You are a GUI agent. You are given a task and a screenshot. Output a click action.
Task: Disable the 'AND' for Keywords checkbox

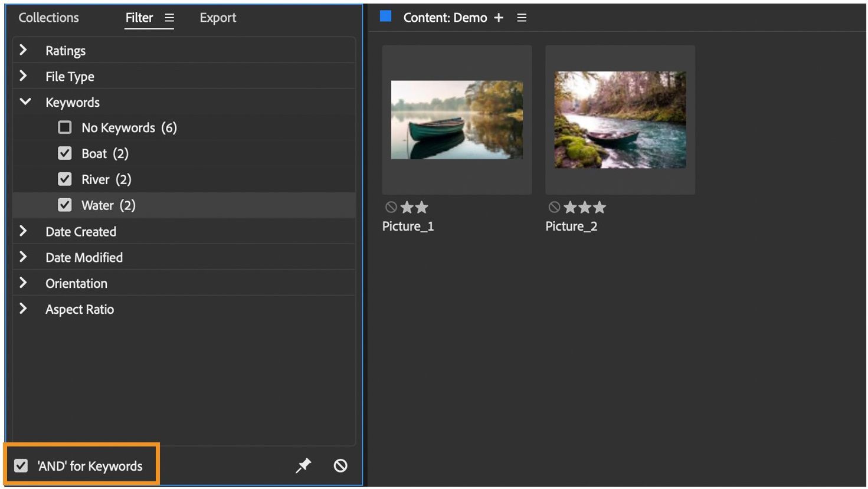21,465
